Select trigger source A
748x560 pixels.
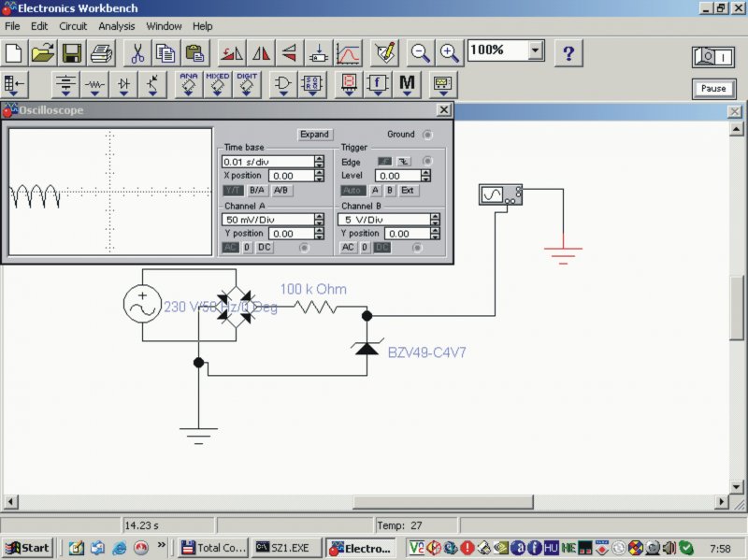click(x=376, y=191)
